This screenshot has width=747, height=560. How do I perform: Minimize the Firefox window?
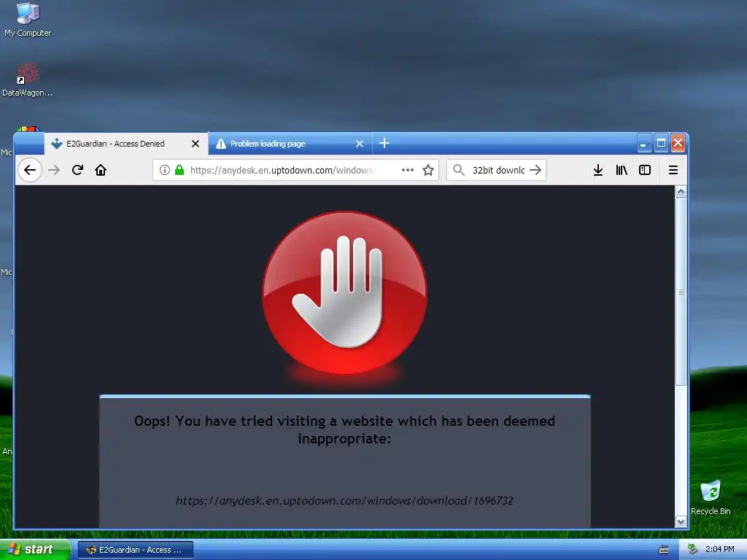click(x=643, y=144)
